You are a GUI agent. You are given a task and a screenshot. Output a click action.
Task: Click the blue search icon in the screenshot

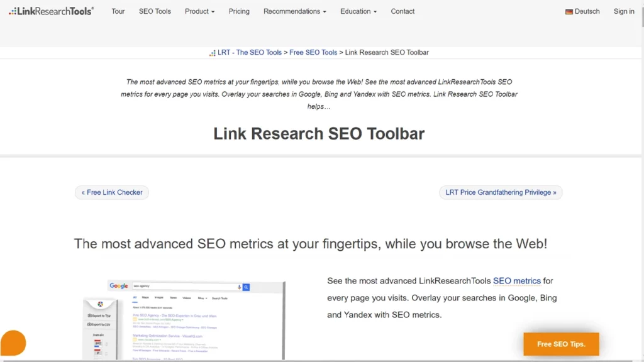click(247, 287)
